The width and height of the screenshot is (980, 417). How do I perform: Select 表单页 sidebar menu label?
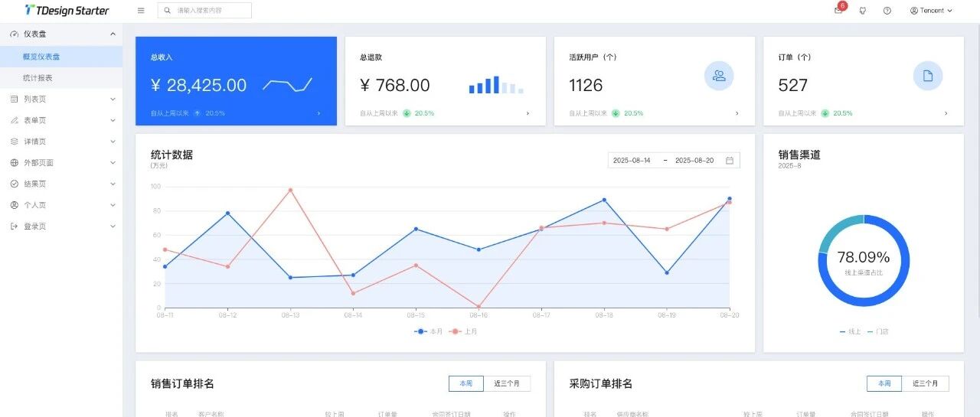[34, 120]
